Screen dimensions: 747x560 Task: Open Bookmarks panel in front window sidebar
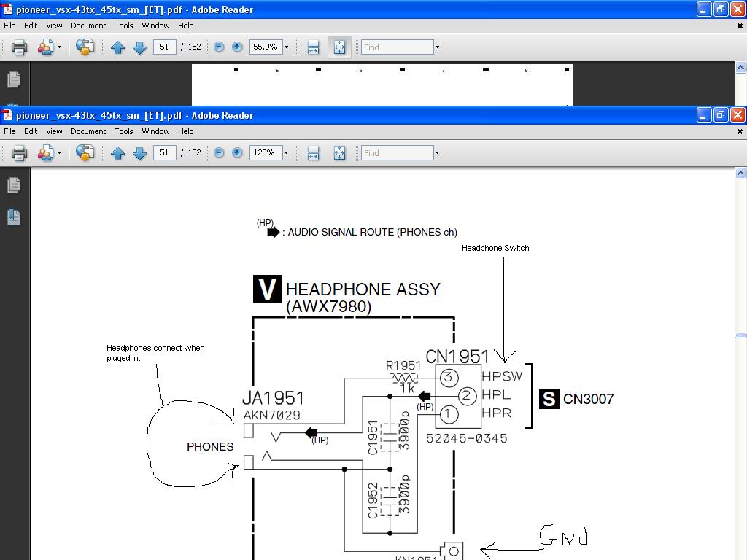14,217
